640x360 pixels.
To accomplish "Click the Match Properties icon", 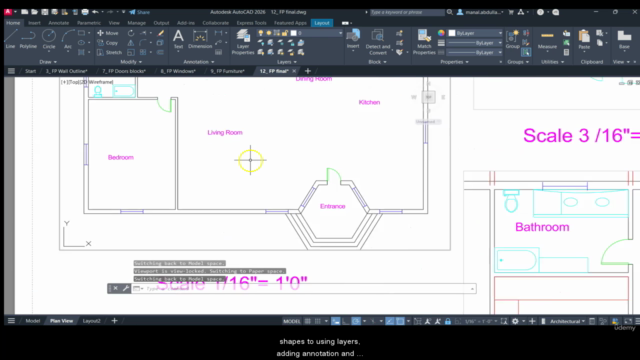I will (x=424, y=42).
